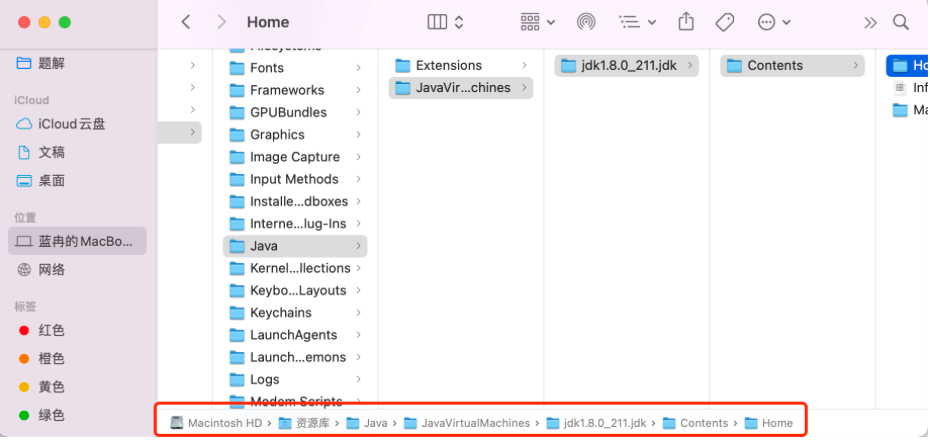Expand chevron next to Fonts

[x=358, y=68]
